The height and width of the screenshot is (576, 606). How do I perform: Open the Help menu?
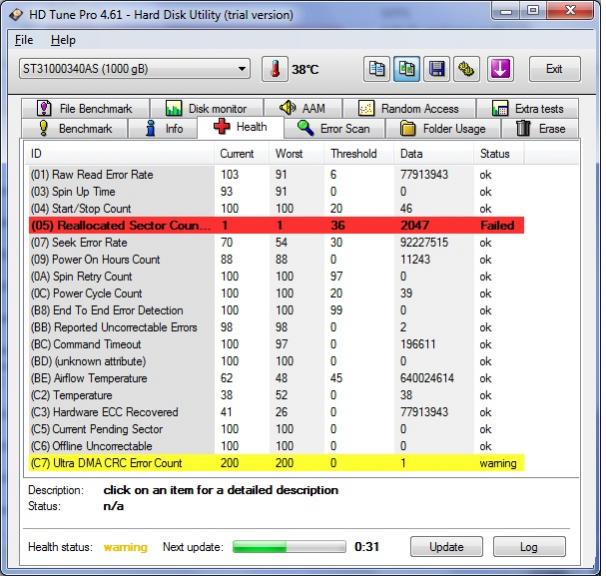click(63, 40)
